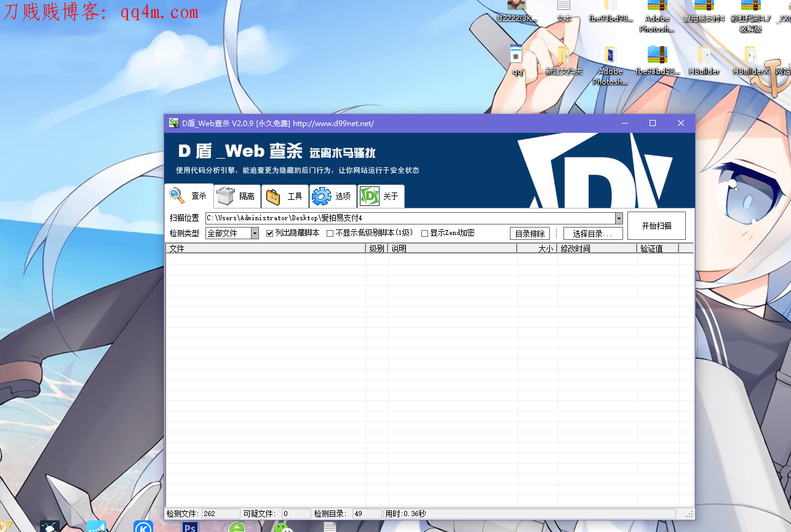Select the HBuilder folder desktop icon
The image size is (791, 532).
[704, 59]
